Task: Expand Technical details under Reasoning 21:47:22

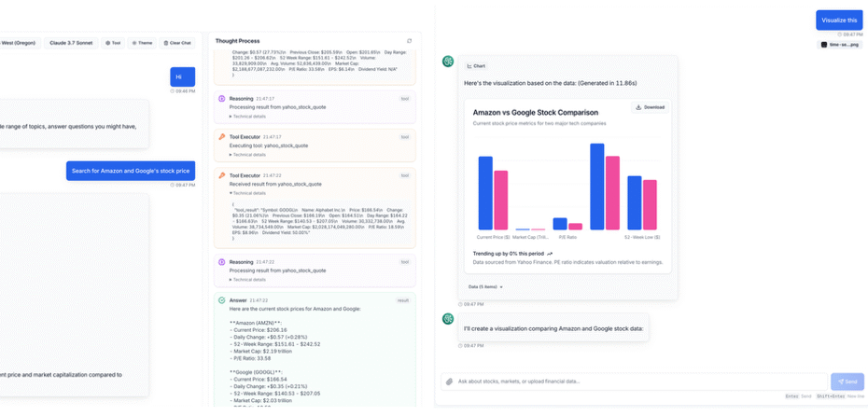Action: (x=247, y=281)
